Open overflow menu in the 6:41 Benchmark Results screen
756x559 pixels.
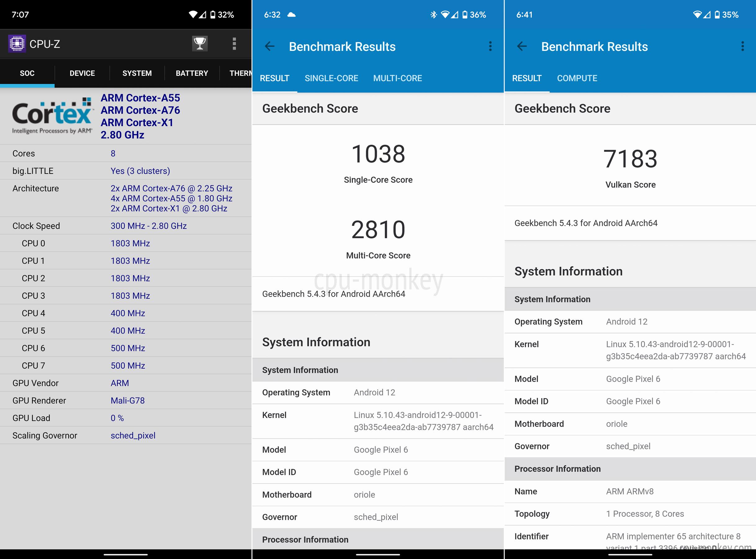pos(742,46)
